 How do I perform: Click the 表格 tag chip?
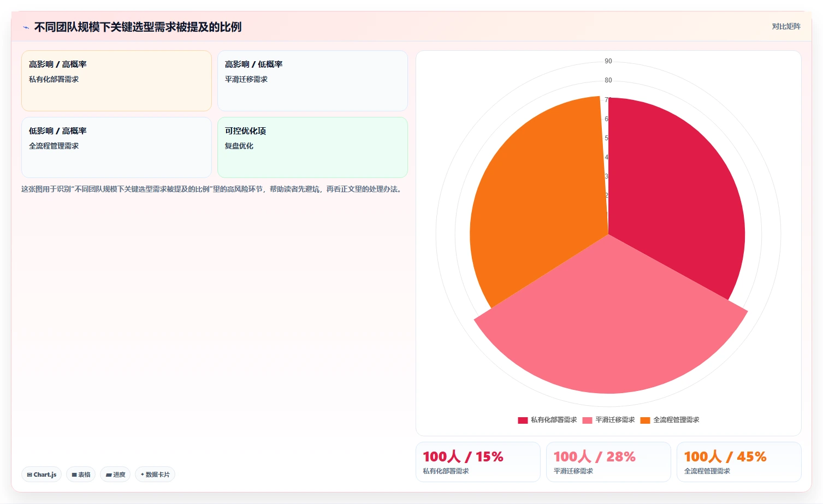[x=81, y=475]
